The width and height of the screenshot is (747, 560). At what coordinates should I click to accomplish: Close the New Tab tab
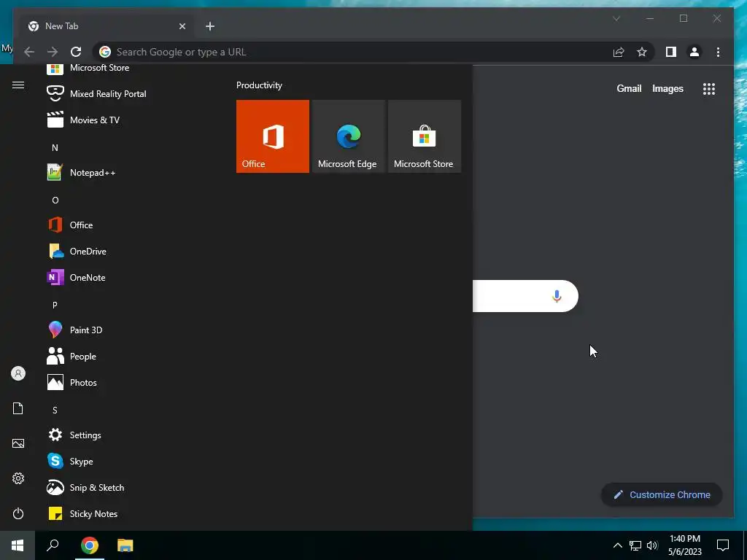pyautogui.click(x=182, y=26)
